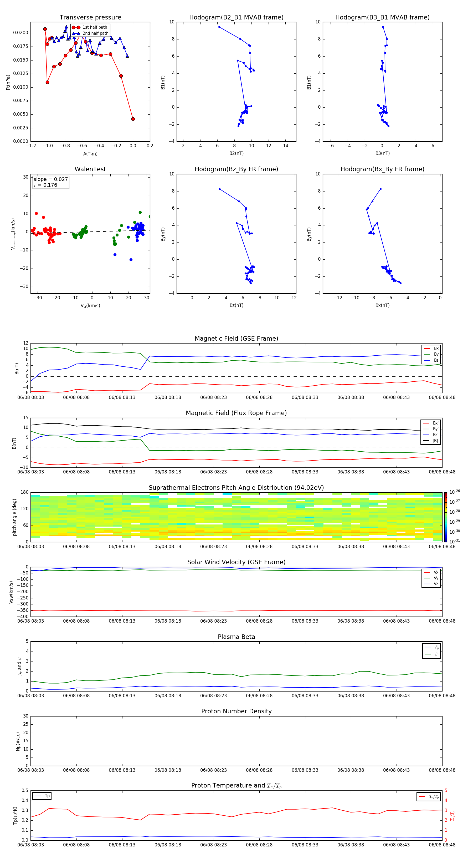Click the "180" pitch angle tick label
The width and height of the screenshot is (473, 868).
tap(25, 492)
